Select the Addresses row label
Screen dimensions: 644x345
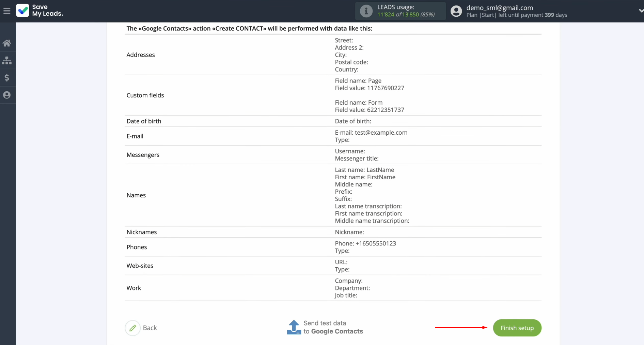pos(141,55)
